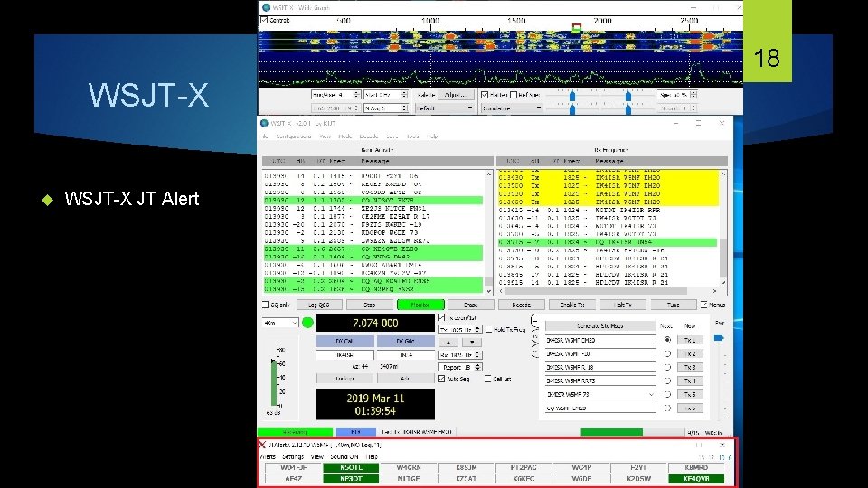Adjust the Tx frequency Hz spinner
This screenshot has width=868, height=488.
pos(459,330)
